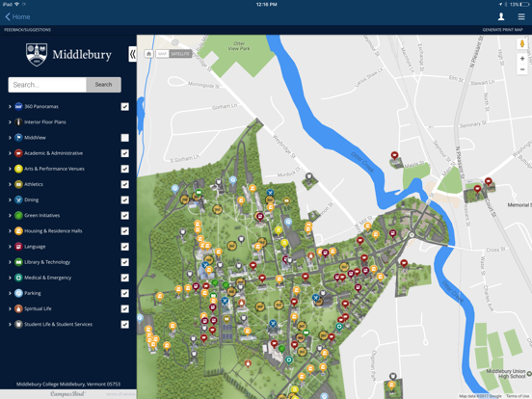Expand the Medical & Emergency arrow

pyautogui.click(x=10, y=278)
